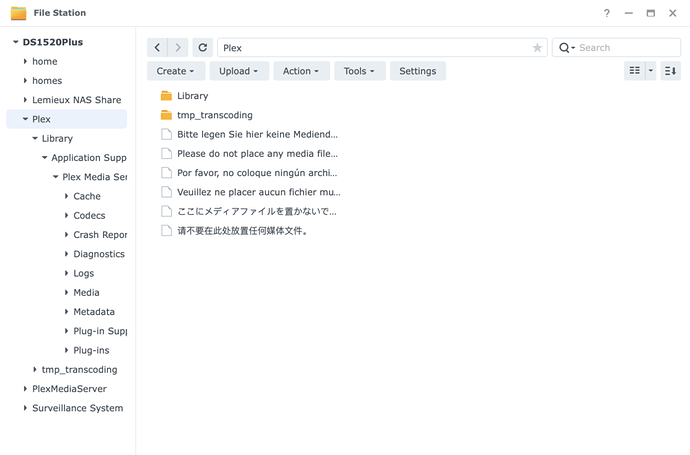Screen dimensions: 690x455
Task: Open the Create menu
Action: coord(176,71)
